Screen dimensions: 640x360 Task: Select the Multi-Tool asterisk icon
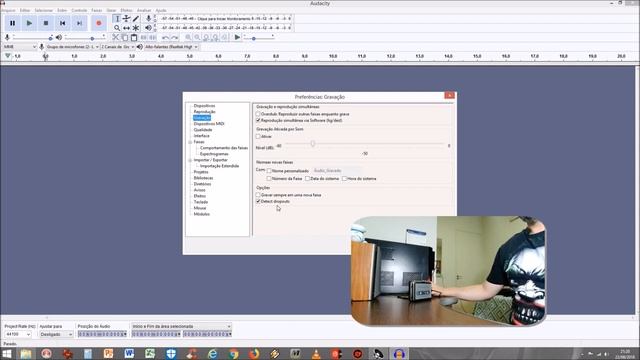(136, 28)
